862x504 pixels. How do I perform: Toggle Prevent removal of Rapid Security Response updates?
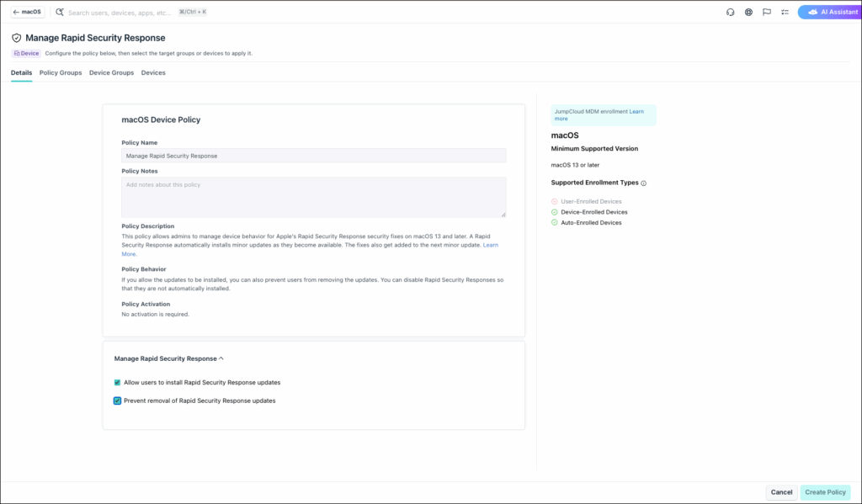[x=117, y=401]
